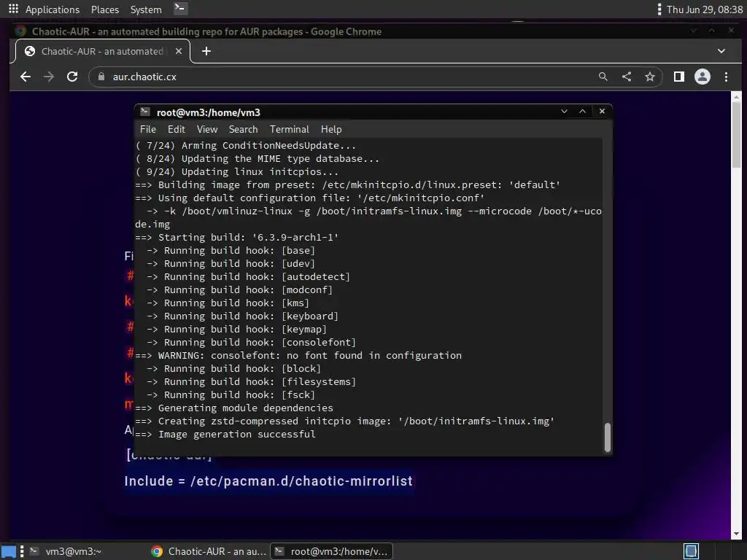Click the search magnifier in address bar
Screen dimensions: 747x560
[x=603, y=77]
